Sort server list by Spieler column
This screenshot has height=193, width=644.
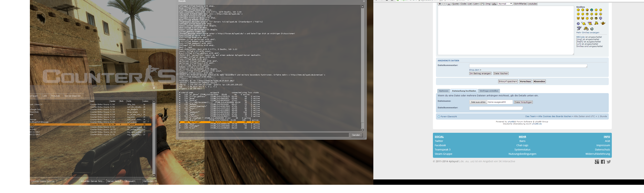114,101
